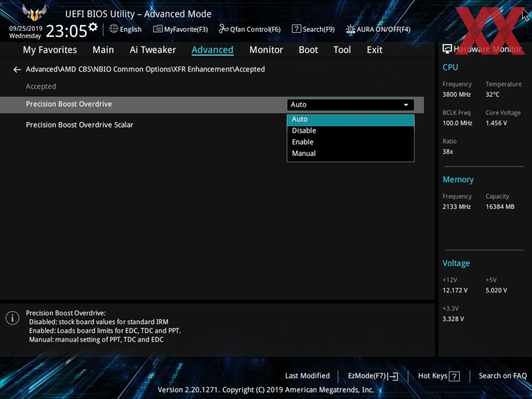Click the 09/25/2019 date text

[x=26, y=29]
